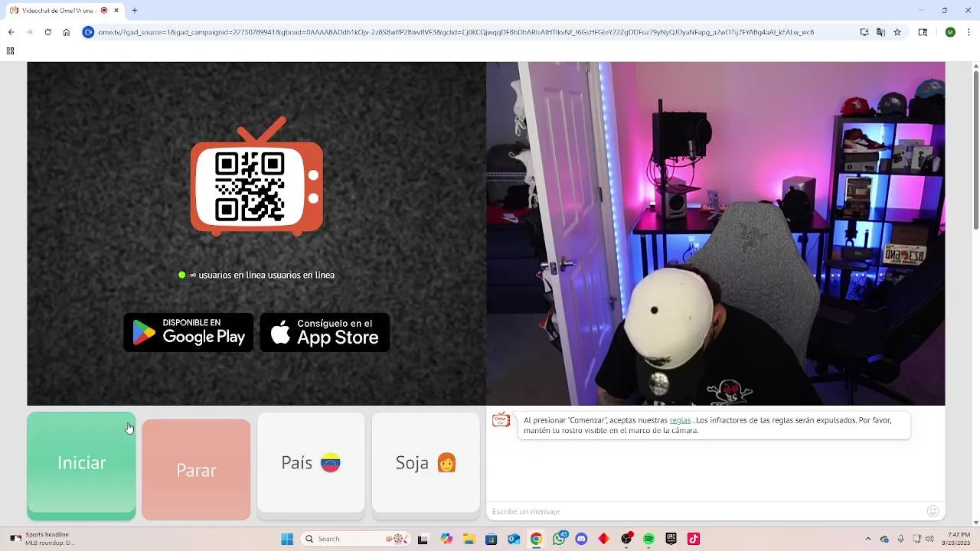
Task: Open the green M profile avatar
Action: (950, 32)
